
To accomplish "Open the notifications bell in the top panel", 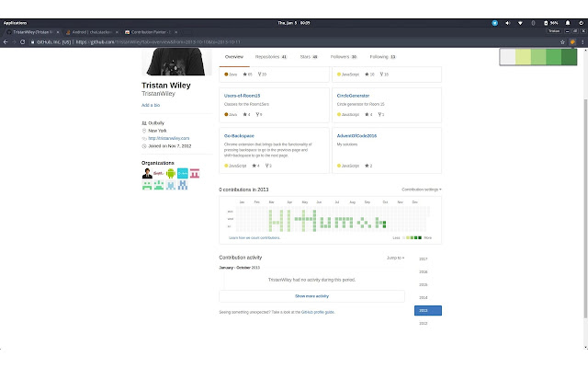I will (x=568, y=23).
